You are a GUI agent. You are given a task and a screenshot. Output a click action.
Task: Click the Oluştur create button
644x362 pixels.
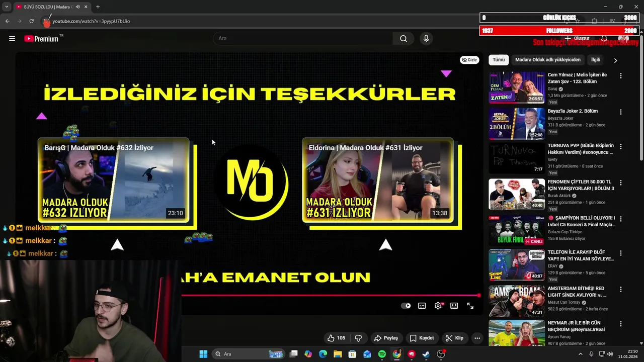coord(577,39)
